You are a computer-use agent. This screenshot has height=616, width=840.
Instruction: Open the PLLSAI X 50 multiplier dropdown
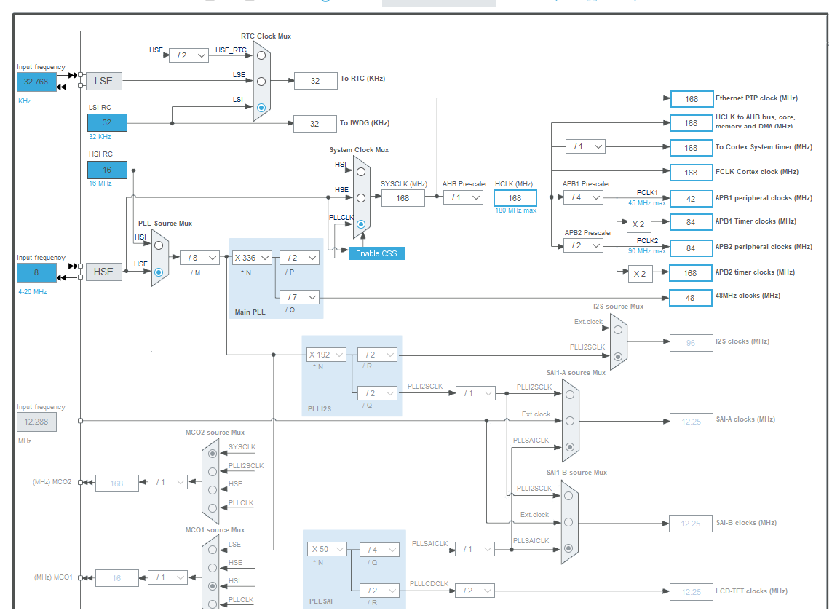325,549
